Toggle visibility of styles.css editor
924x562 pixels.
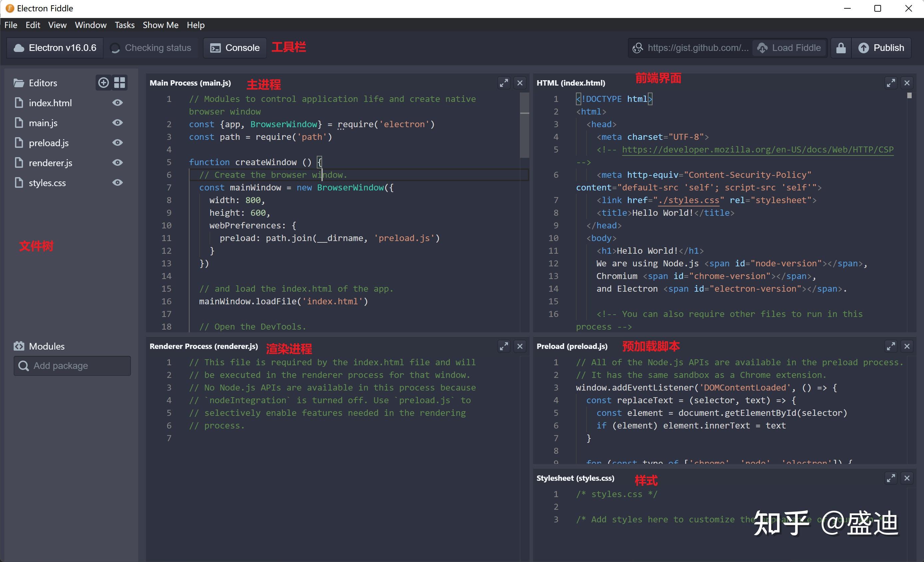point(117,182)
